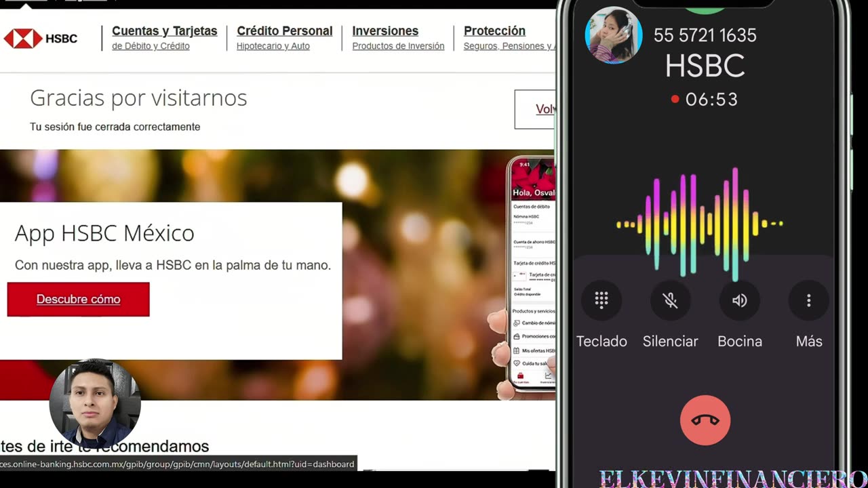
Task: Click Tu sesión fue cerrada correctamente text
Action: point(115,127)
